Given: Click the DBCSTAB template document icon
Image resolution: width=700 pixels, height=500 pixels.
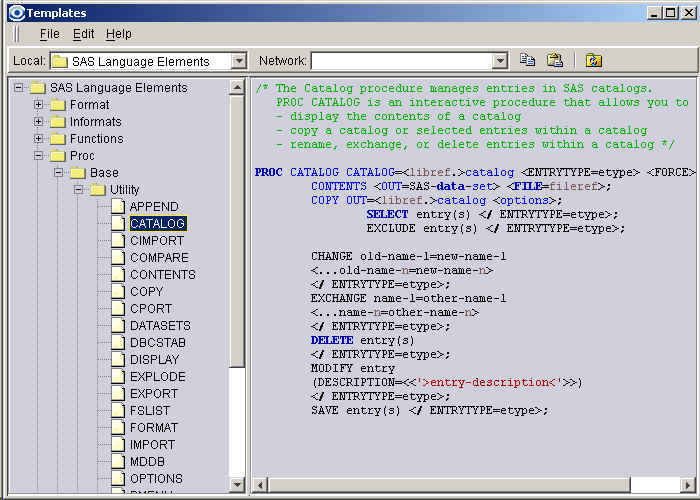Looking at the screenshot, I should pyautogui.click(x=118, y=342).
